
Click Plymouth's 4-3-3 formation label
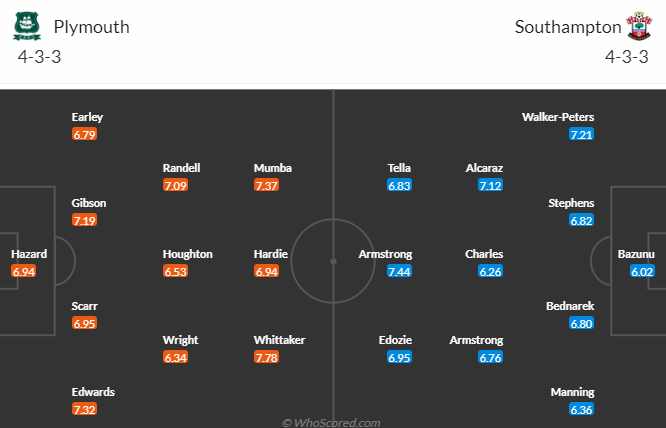(41, 56)
